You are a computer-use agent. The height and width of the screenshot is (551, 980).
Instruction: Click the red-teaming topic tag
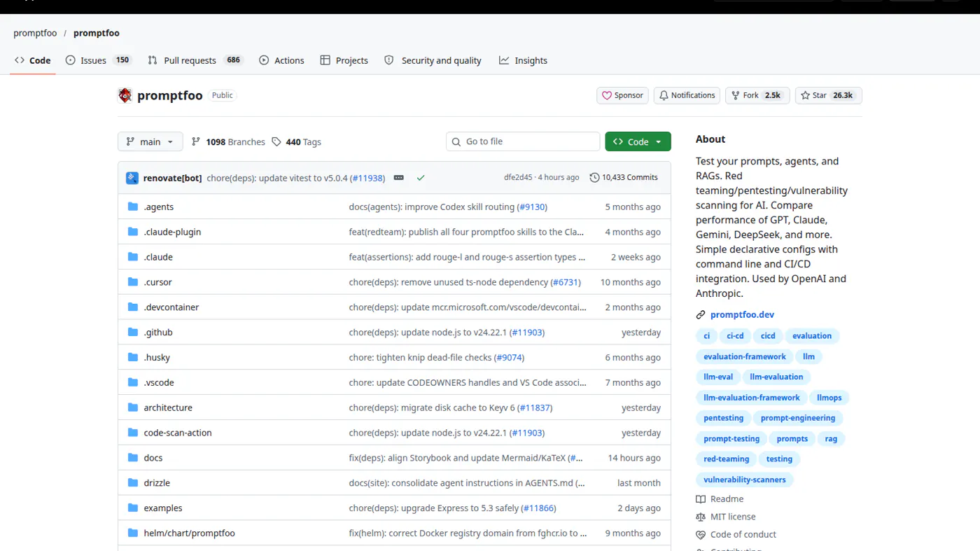click(727, 459)
